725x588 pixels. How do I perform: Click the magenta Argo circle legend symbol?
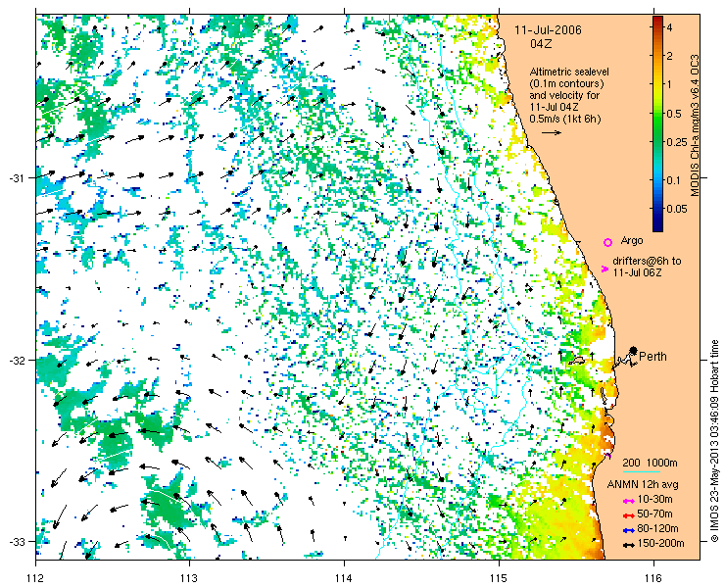608,242
